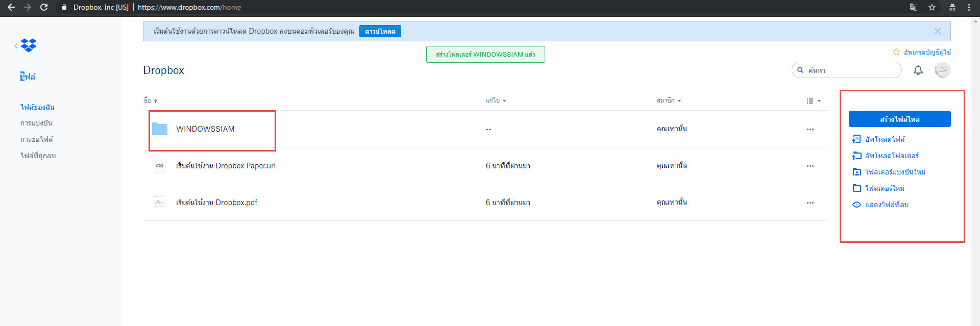Open the translate page icon
Image resolution: width=980 pixels, height=326 pixels.
pyautogui.click(x=913, y=7)
